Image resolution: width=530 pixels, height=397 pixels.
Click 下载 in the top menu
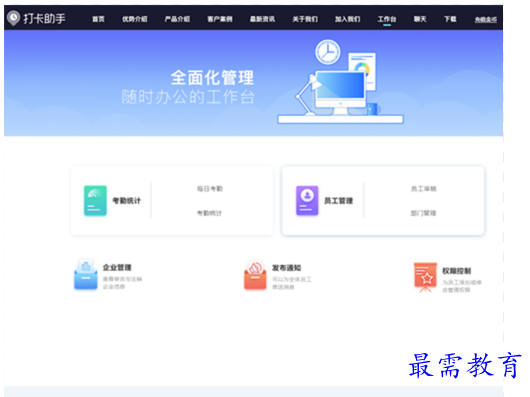(x=450, y=19)
